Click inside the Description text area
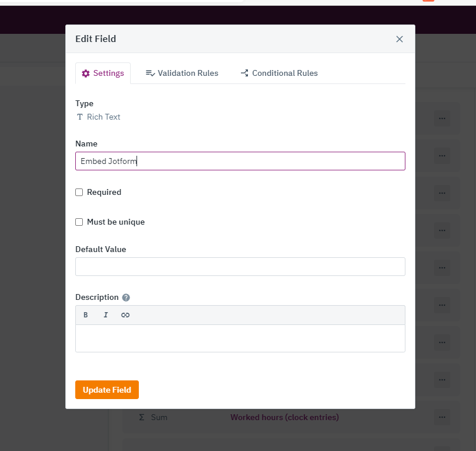Screen dimensions: 476x451 pyautogui.click(x=240, y=338)
